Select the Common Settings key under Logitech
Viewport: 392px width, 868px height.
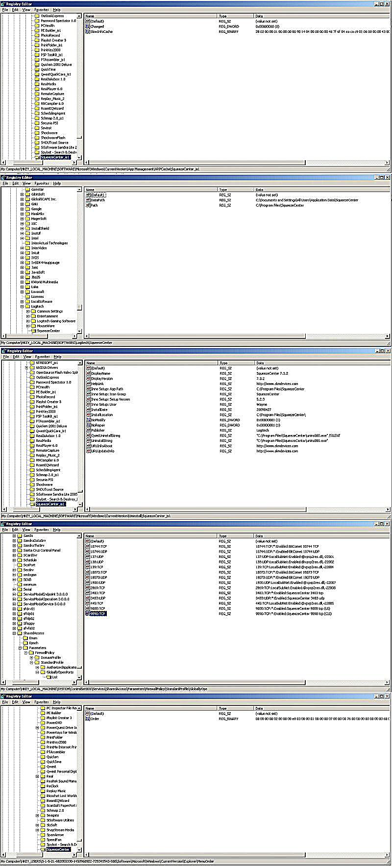point(49,311)
